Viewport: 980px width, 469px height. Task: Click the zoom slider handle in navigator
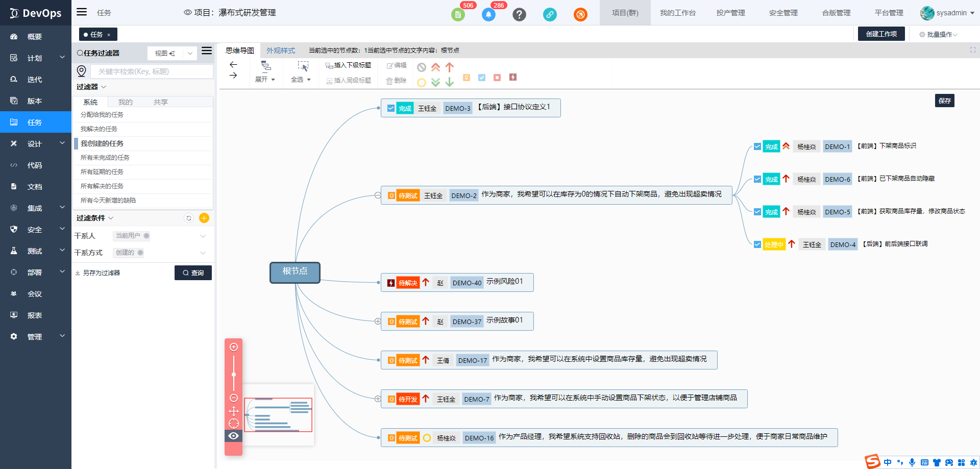pyautogui.click(x=234, y=375)
